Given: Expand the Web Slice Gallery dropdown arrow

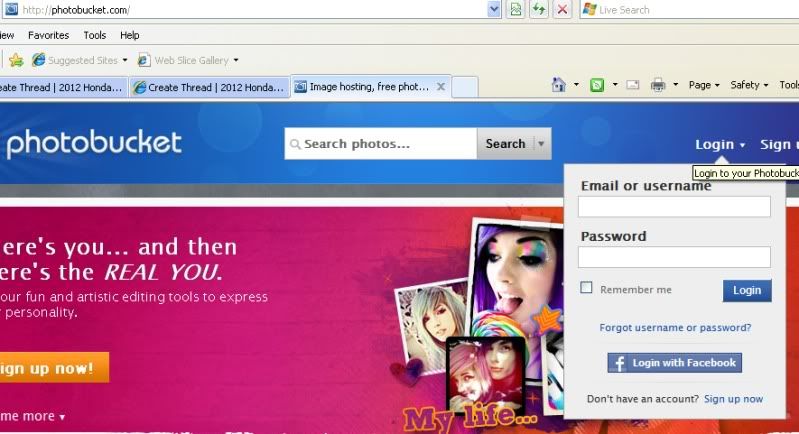Looking at the screenshot, I should pyautogui.click(x=236, y=60).
